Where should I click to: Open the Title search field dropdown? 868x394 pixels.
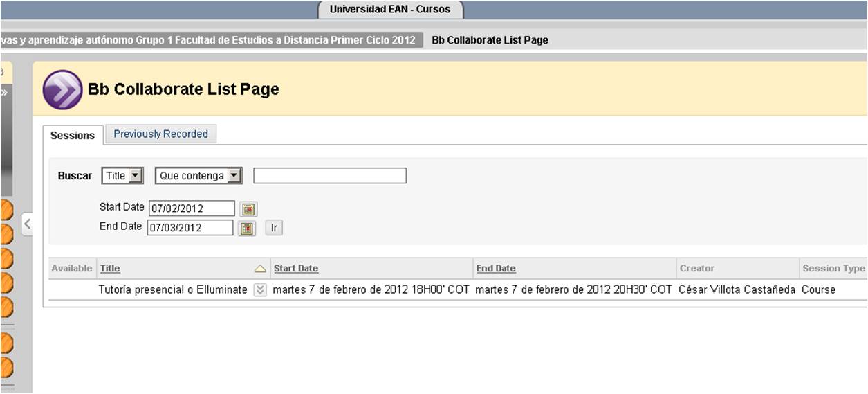coord(122,176)
